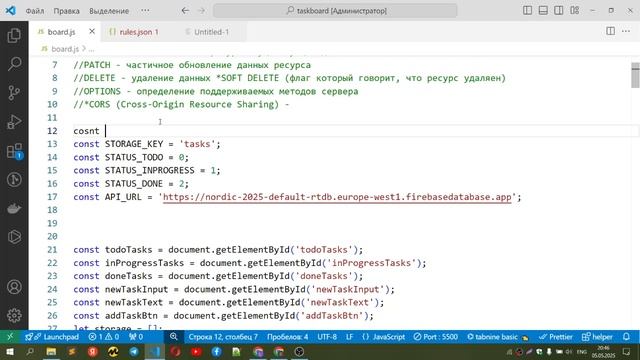Screen dimensions: 640x360
Task: Open the Search view in activity bar
Action: pyautogui.click(x=14, y=64)
